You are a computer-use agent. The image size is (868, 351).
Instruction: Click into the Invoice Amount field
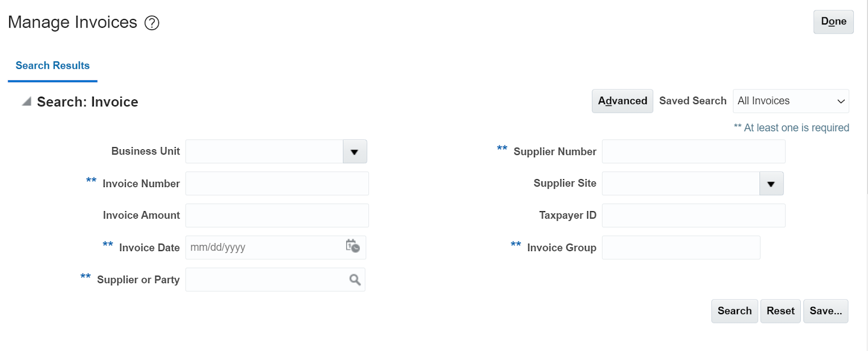(x=277, y=216)
